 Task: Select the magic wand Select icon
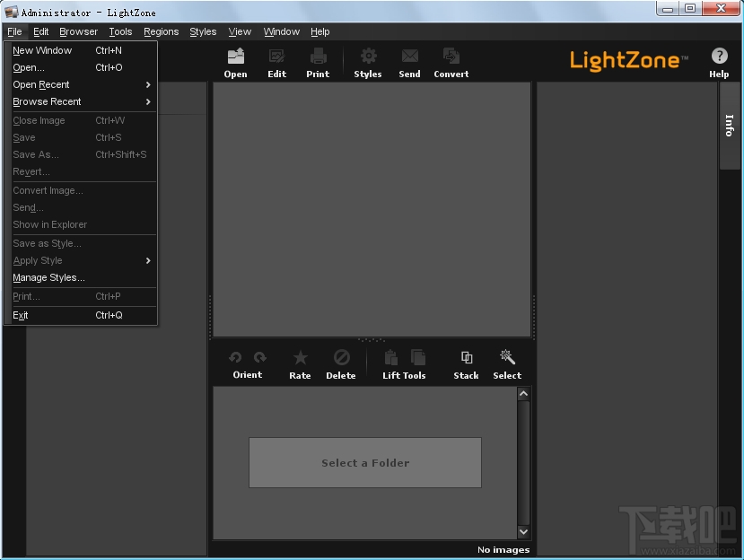[506, 356]
